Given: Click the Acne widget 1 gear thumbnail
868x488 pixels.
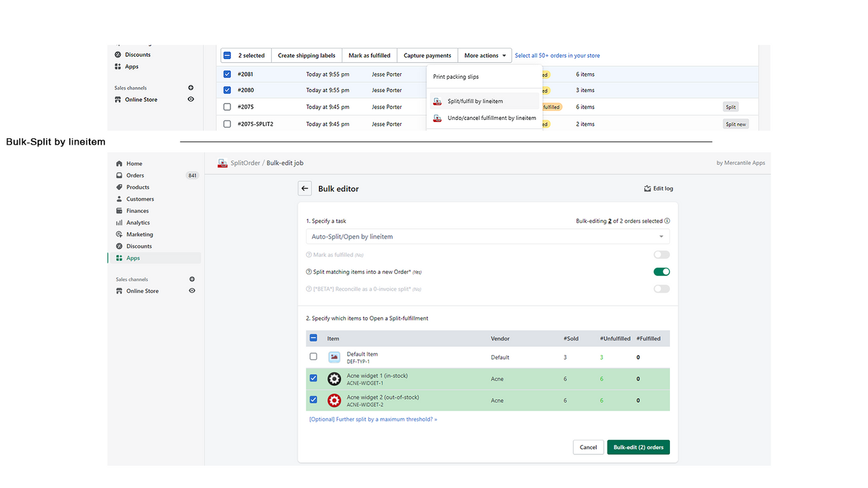Looking at the screenshot, I should [x=334, y=379].
